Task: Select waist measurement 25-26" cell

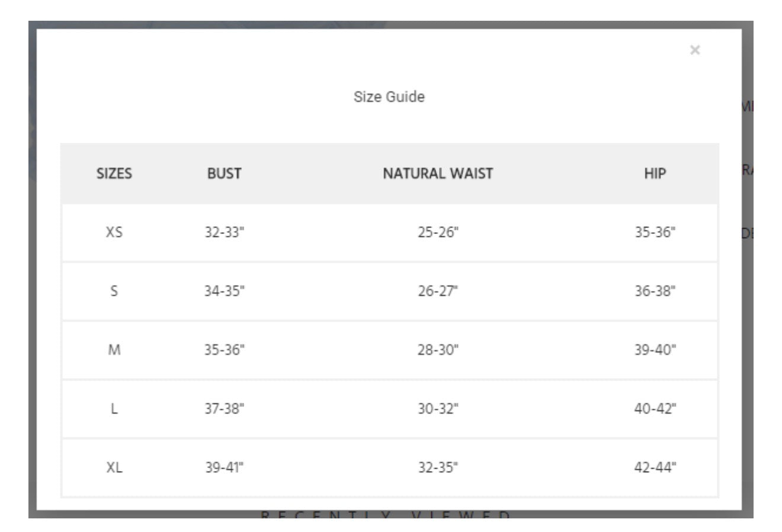Action: coord(438,232)
